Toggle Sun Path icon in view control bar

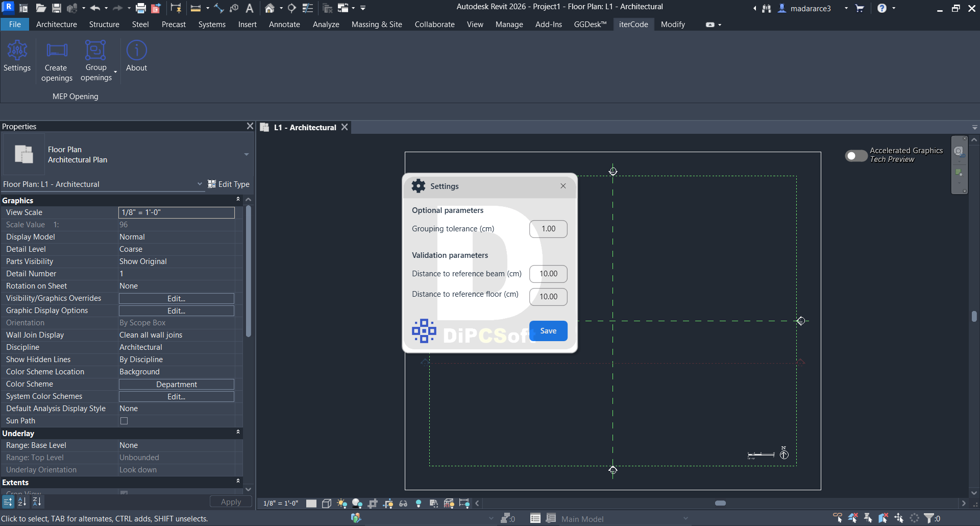coord(342,504)
